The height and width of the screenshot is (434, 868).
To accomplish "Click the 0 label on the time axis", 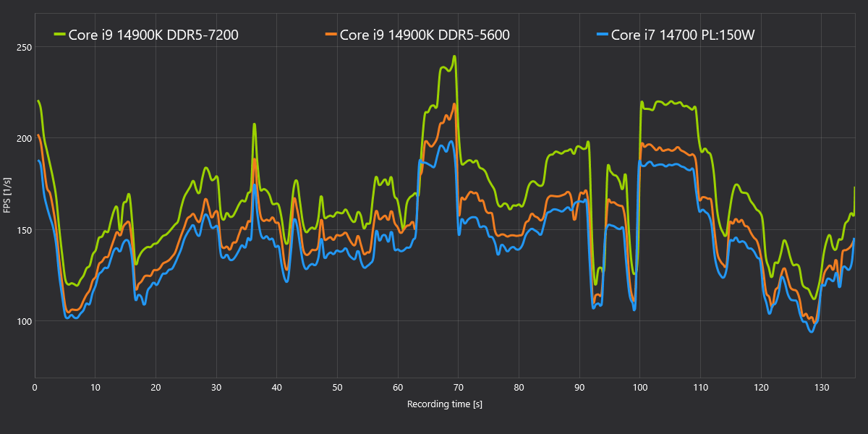I will [35, 388].
